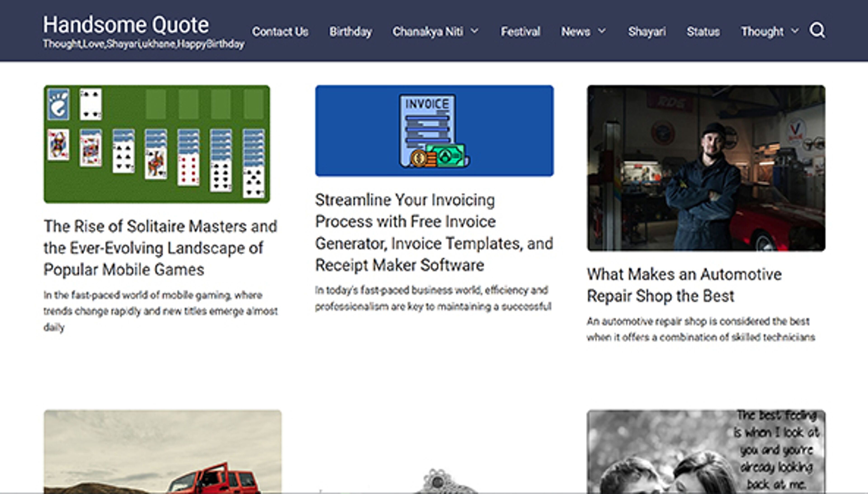The width and height of the screenshot is (868, 494).
Task: Click the solitaire card game thumbnail
Action: coord(157,144)
